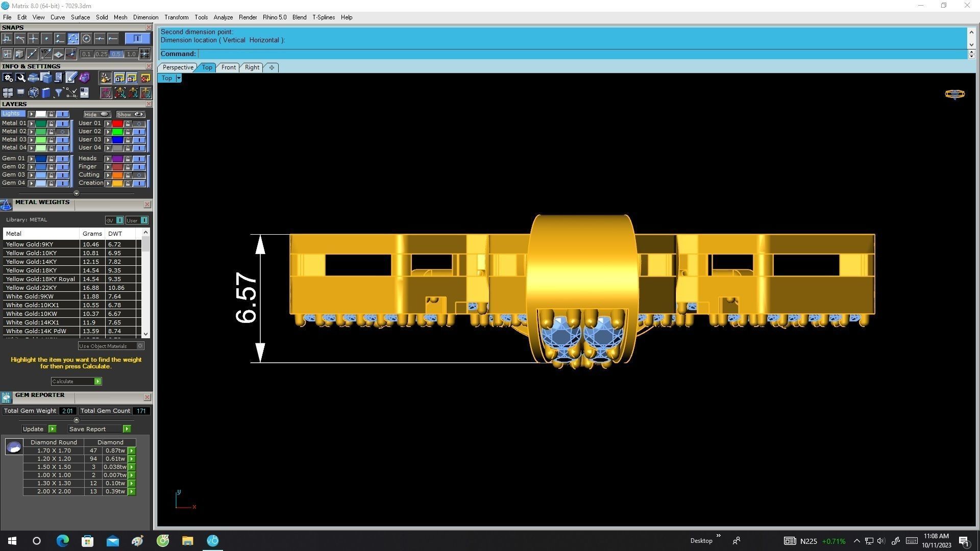Open the Top viewport dropdown arrow
The height and width of the screenshot is (551, 980).
click(179, 78)
